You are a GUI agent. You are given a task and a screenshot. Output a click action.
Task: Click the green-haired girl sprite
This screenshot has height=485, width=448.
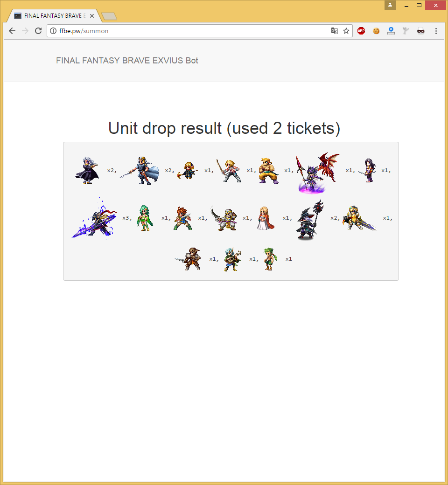pos(145,218)
